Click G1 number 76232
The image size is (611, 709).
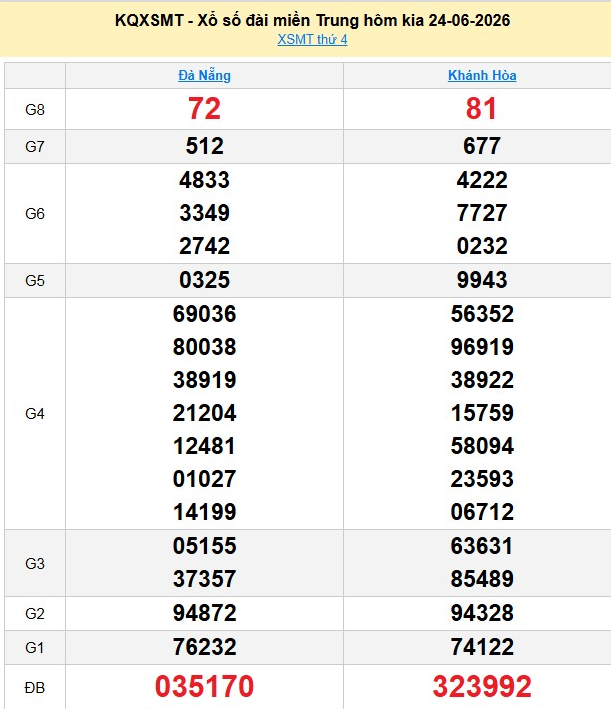tap(204, 647)
